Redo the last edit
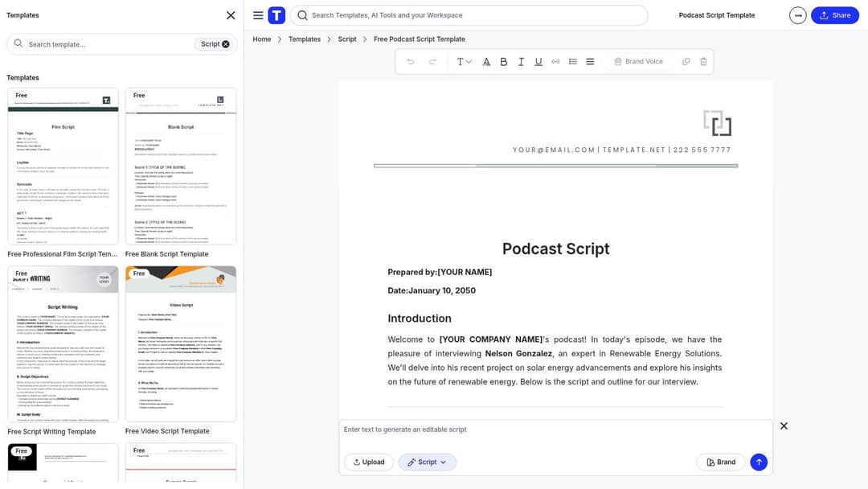Viewport: 868px width, 489px height. coord(432,61)
